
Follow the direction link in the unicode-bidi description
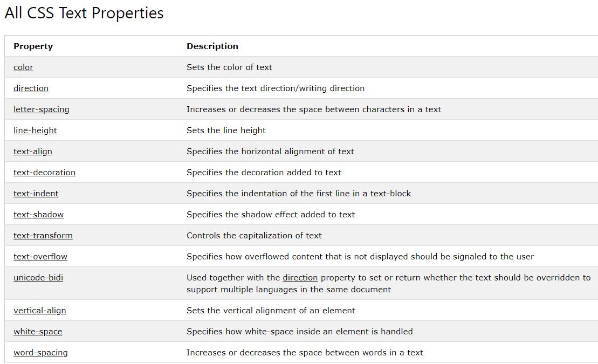[x=300, y=277]
